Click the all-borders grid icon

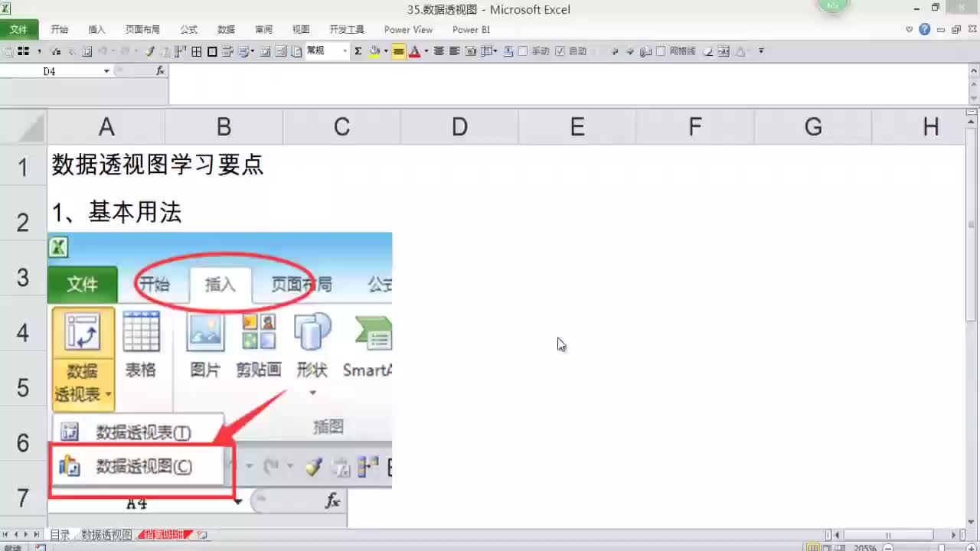pyautogui.click(x=197, y=51)
